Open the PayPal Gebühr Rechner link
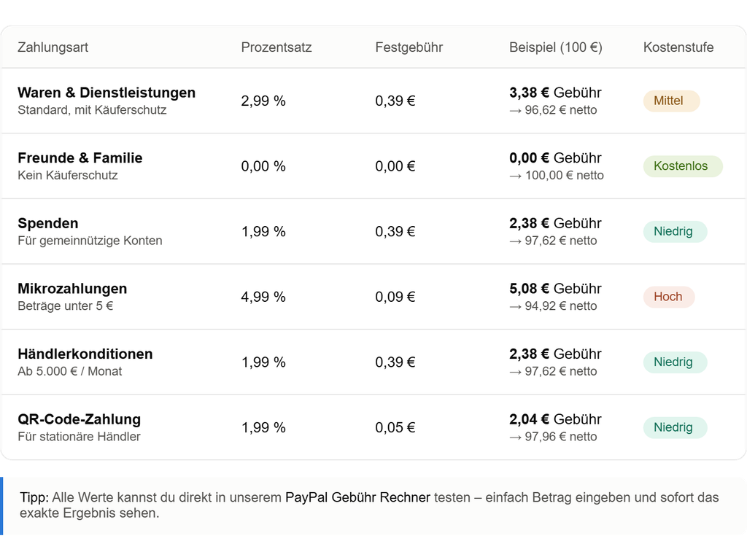This screenshot has height=560, width=747. point(357,497)
